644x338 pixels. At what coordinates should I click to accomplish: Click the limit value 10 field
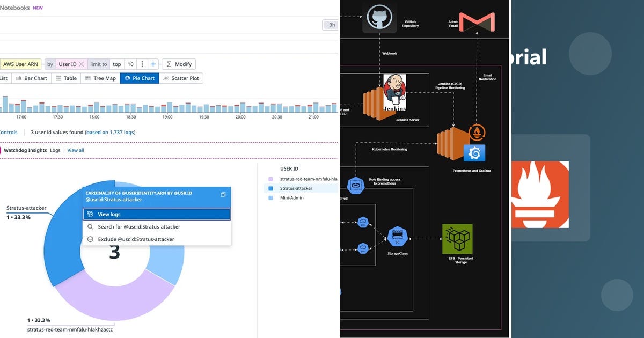[x=130, y=64]
